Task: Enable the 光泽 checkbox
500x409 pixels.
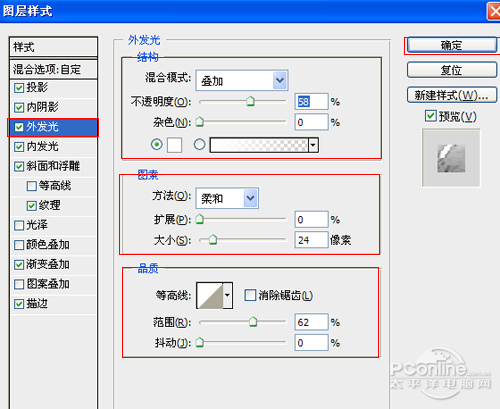Action: [x=19, y=225]
